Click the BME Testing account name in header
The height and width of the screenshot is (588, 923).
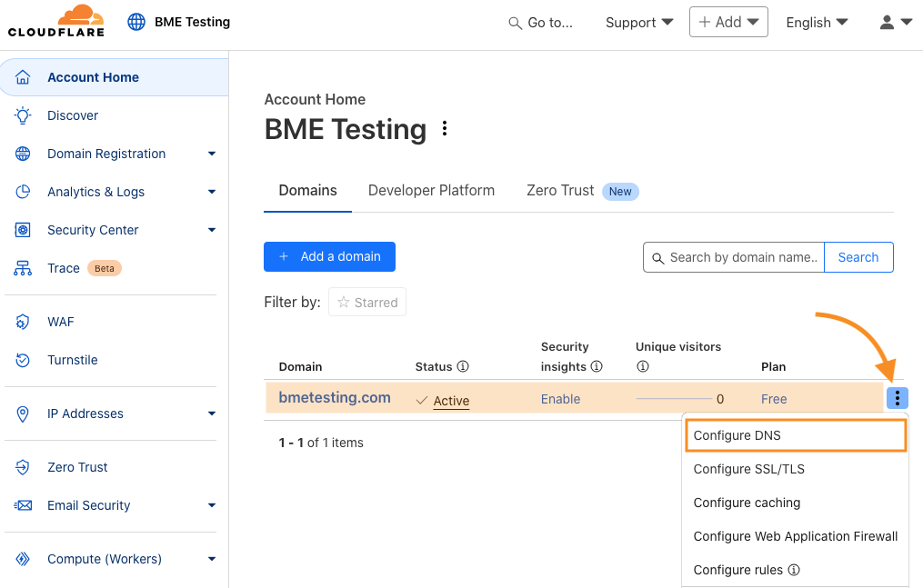coord(193,22)
